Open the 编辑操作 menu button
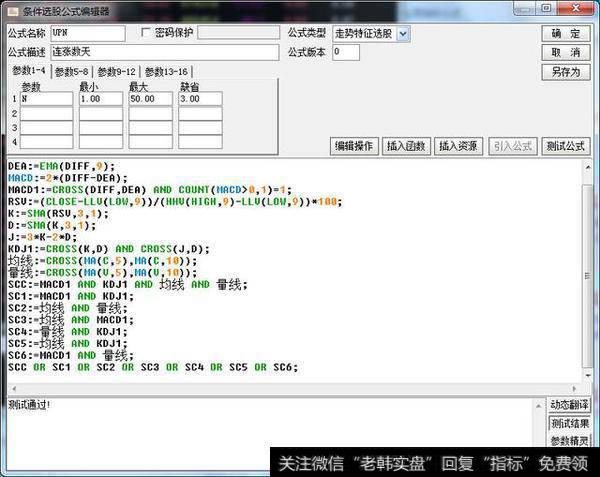The image size is (600, 477). click(354, 146)
